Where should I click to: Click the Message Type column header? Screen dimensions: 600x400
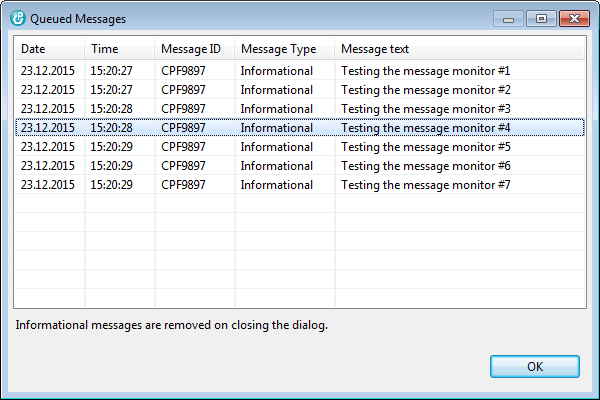click(284, 49)
